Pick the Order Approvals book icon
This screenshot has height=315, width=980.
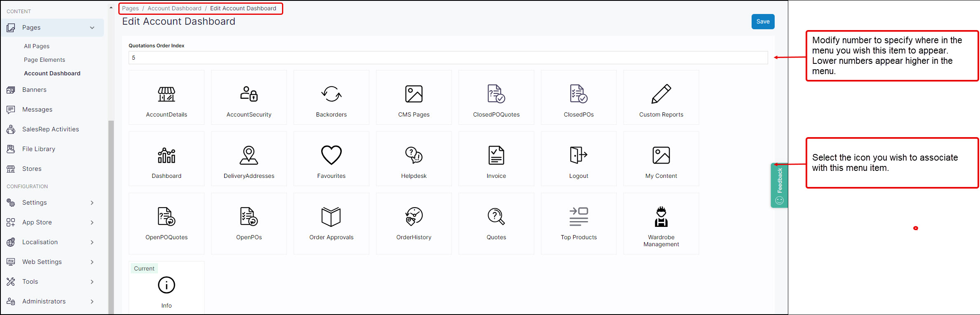coord(331,217)
